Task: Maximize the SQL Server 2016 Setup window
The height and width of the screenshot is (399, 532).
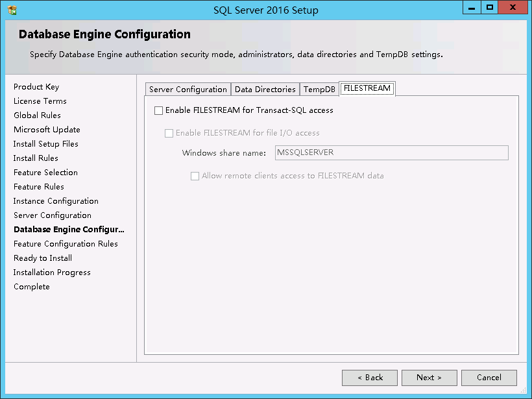Action: [490, 8]
